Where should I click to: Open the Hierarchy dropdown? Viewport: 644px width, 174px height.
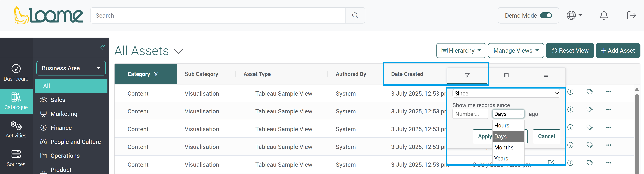point(461,50)
